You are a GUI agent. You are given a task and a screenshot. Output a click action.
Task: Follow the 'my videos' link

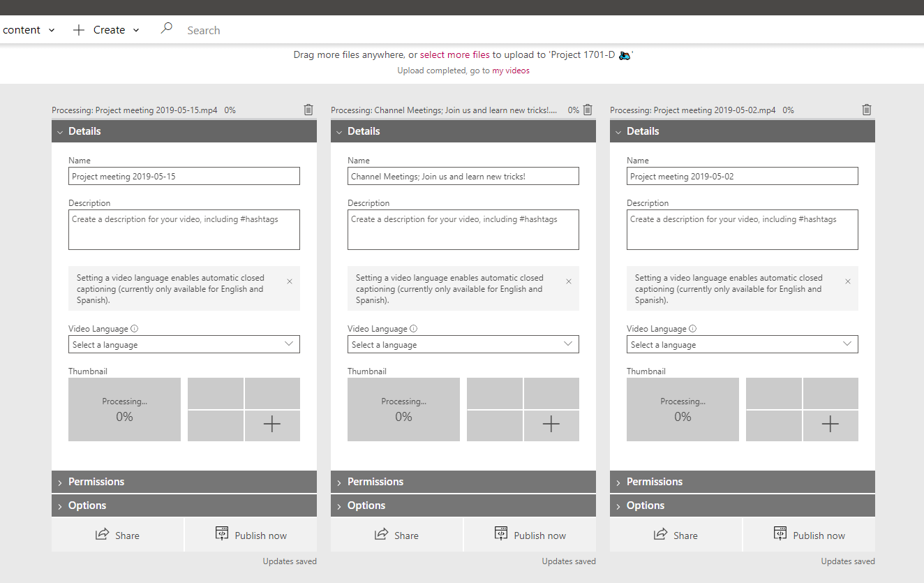pyautogui.click(x=511, y=71)
